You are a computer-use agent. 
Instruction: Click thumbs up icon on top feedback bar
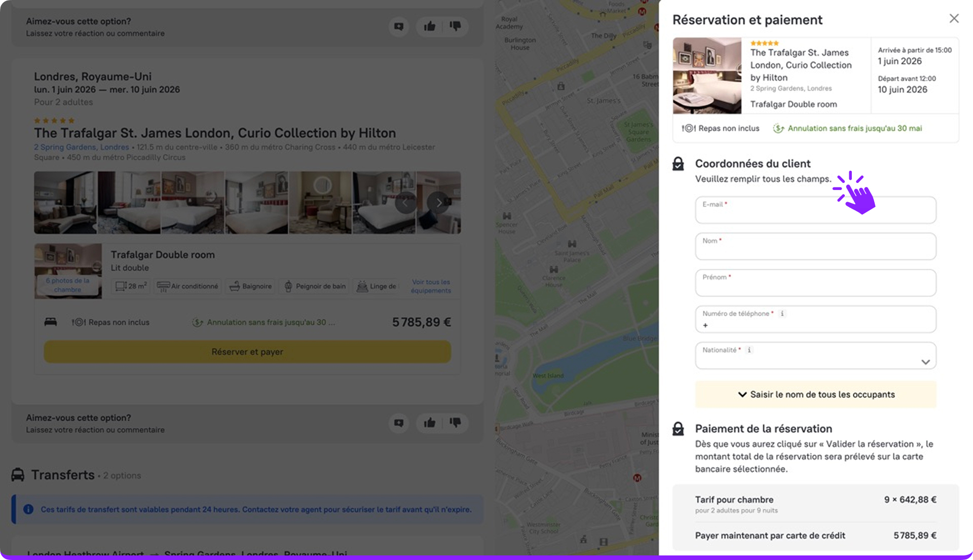(x=429, y=26)
